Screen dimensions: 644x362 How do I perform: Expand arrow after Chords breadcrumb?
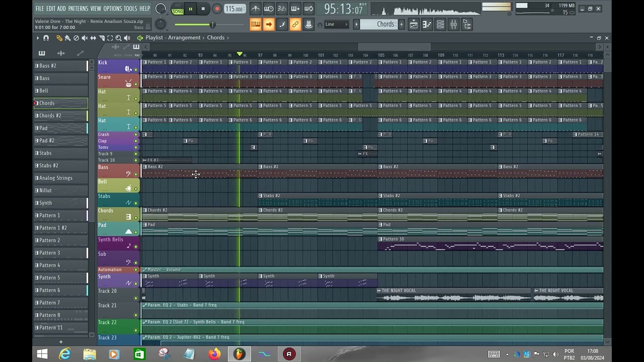pyautogui.click(x=228, y=38)
